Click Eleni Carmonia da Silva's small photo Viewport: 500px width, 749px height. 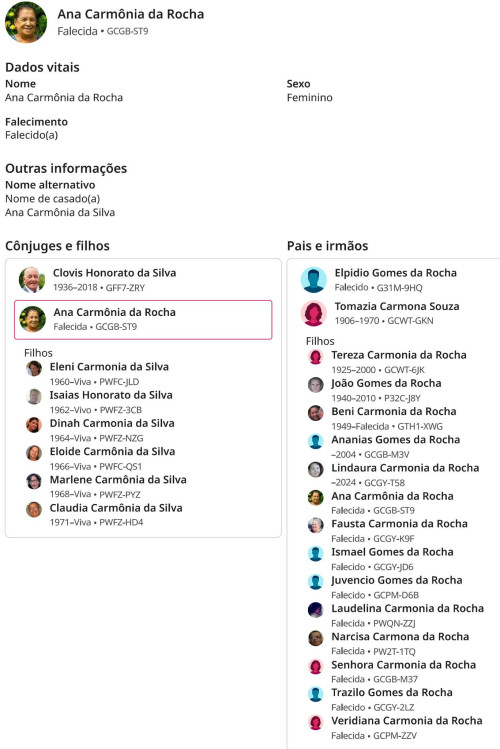33,368
